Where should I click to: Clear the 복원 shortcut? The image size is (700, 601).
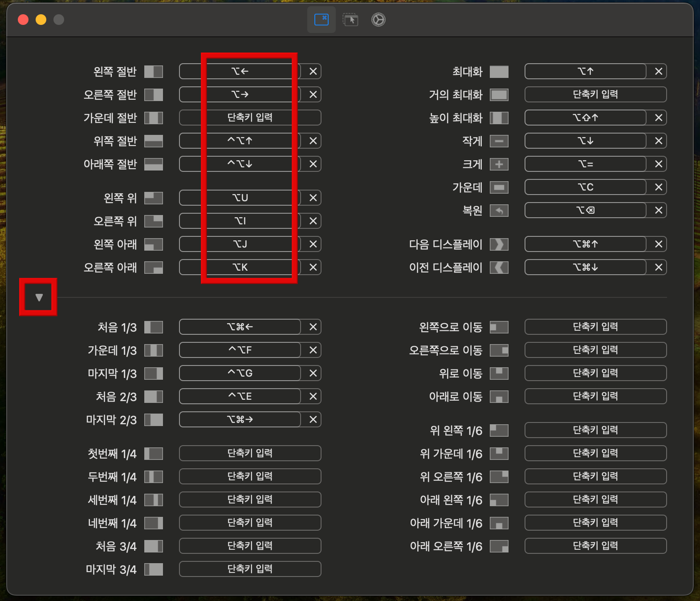[x=659, y=210]
